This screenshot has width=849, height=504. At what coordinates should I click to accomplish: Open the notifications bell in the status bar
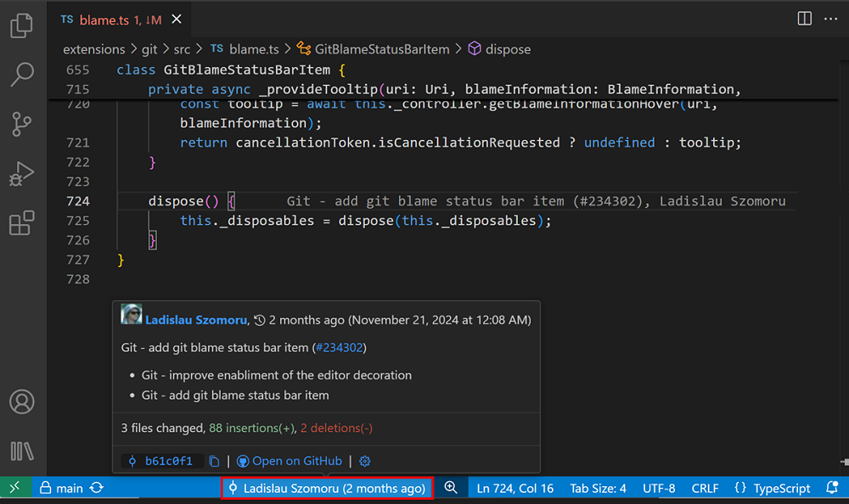833,488
